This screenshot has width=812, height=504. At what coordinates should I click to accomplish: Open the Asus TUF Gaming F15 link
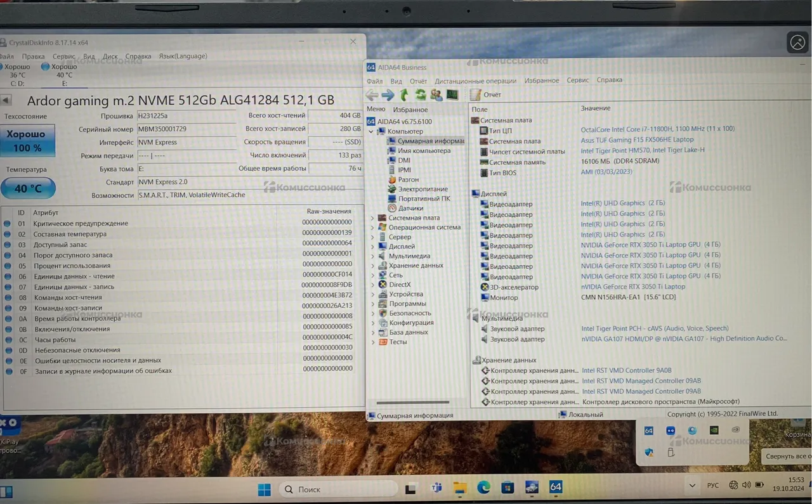click(x=637, y=140)
